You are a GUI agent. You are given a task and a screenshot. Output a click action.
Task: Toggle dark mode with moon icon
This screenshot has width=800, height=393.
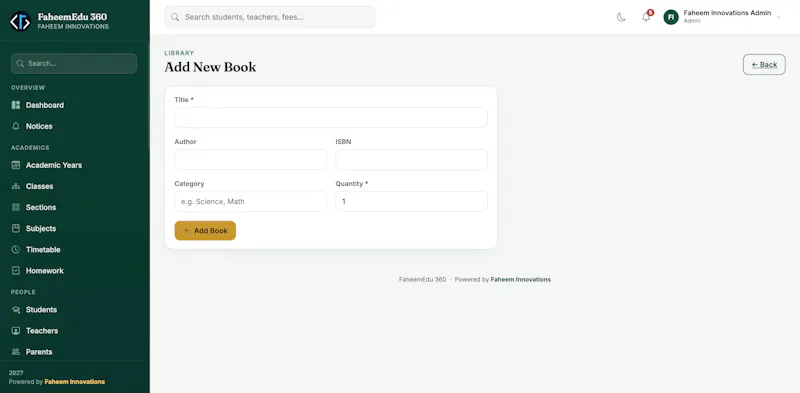[x=621, y=17]
